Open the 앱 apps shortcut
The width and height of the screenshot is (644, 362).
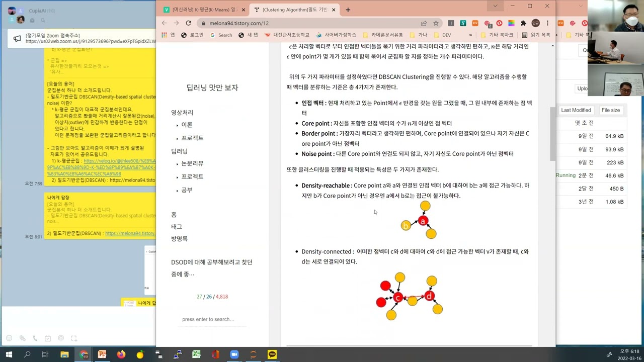[x=168, y=35]
